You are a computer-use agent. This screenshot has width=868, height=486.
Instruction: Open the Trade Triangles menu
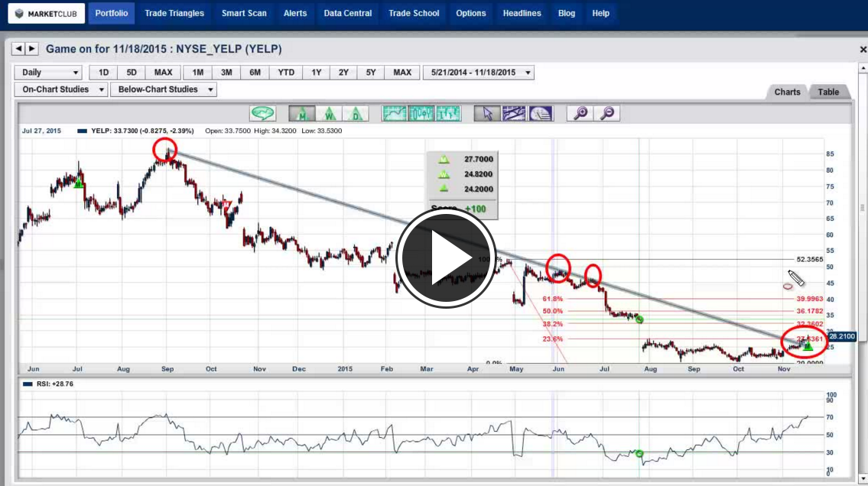click(x=174, y=13)
